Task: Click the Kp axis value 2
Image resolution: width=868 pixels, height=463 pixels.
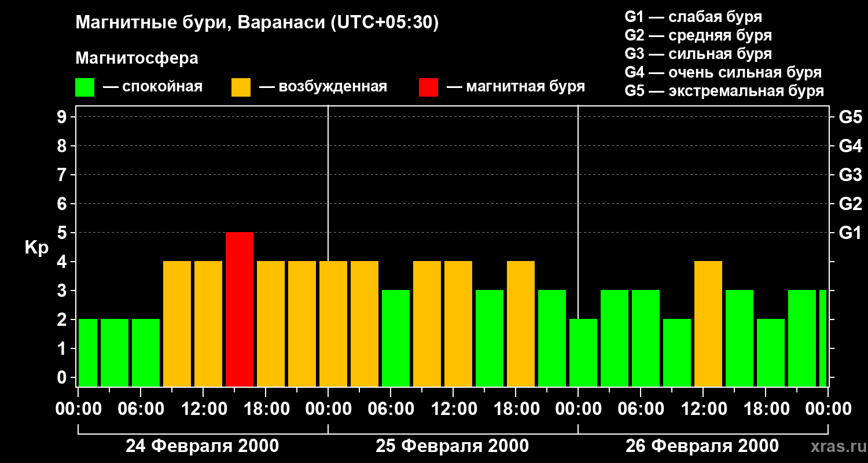Action: tap(62, 319)
